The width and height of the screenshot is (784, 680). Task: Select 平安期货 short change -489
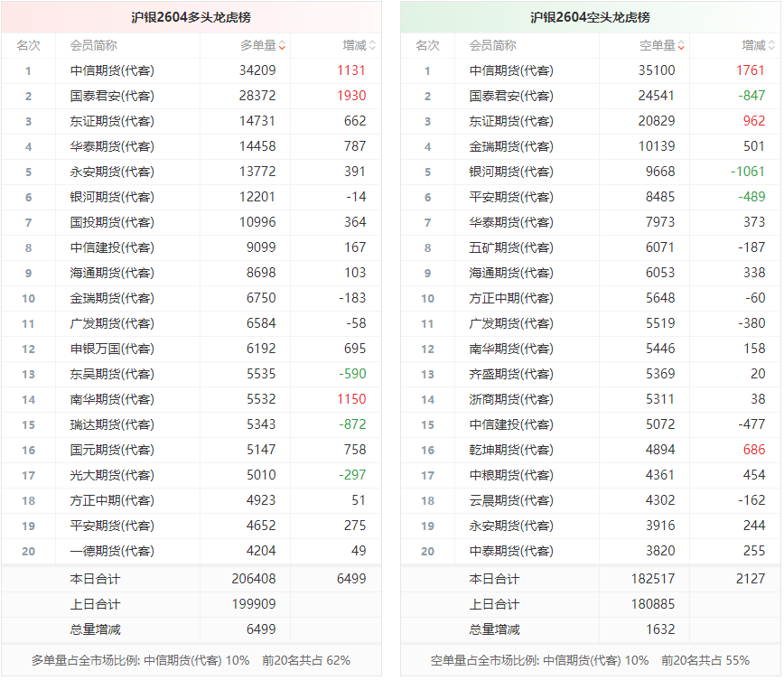click(x=751, y=197)
